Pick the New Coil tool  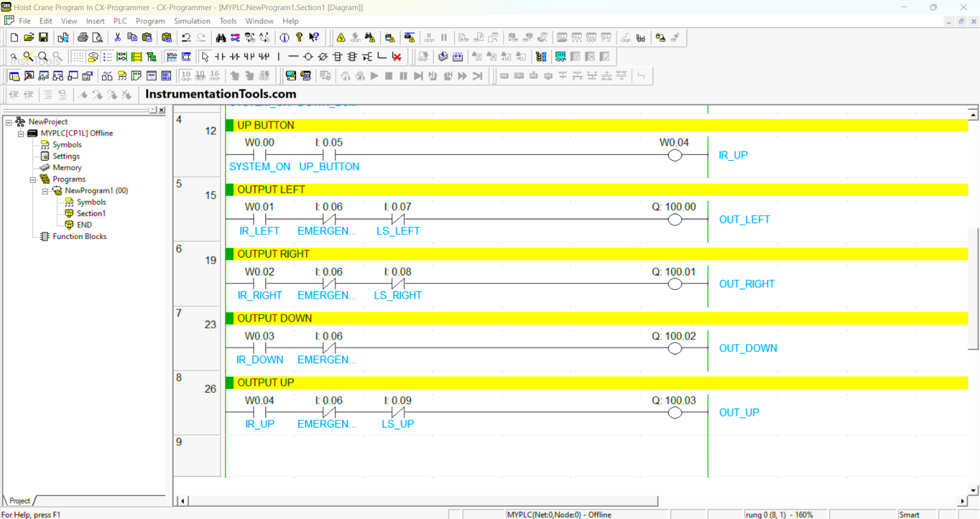[308, 57]
